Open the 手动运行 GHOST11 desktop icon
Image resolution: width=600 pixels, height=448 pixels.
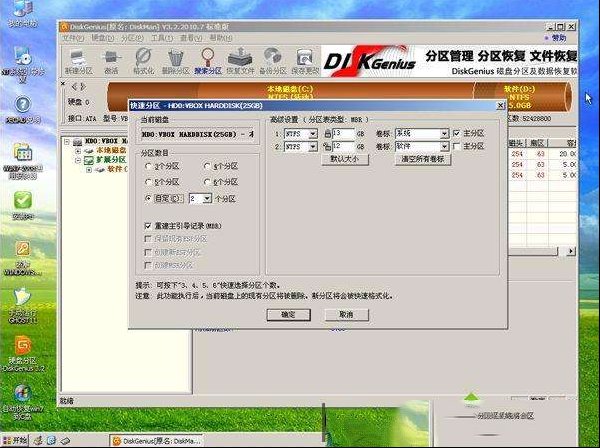pos(23,306)
